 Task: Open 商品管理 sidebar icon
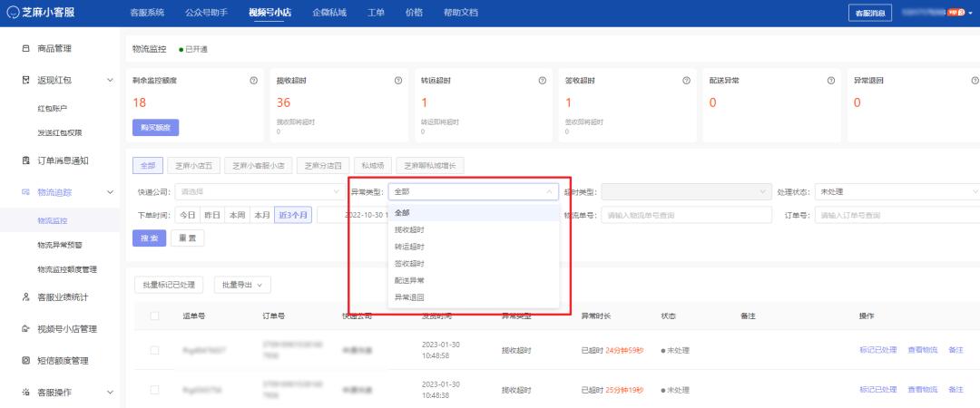click(25, 48)
